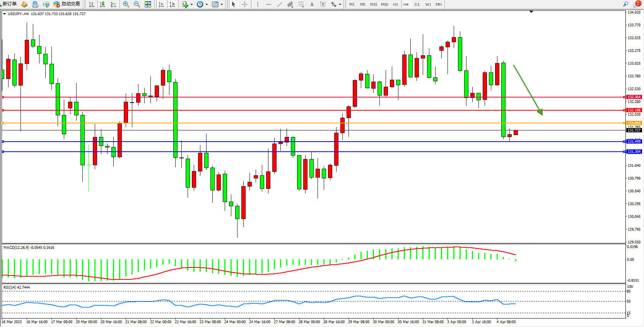Open the indicators list dropdown arrow
Viewport: 644px width, 327px height.
click(x=191, y=5)
